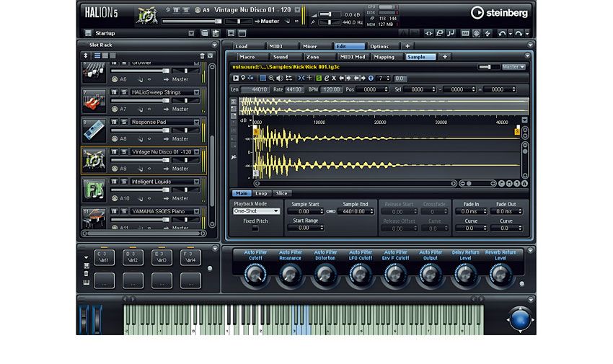This screenshot has height=364, width=613.
Task: Open the Startup preset dropdown
Action: coord(191,33)
